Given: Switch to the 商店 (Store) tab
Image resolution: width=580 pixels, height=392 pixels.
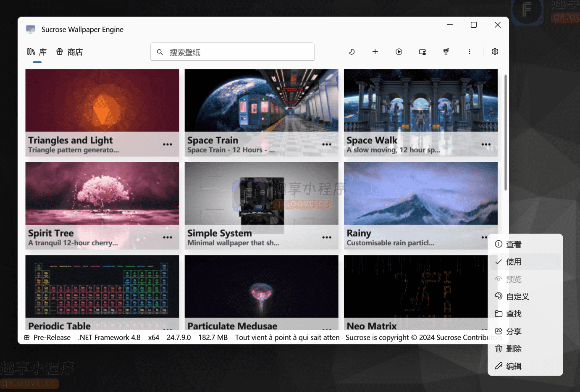Looking at the screenshot, I should (x=70, y=52).
